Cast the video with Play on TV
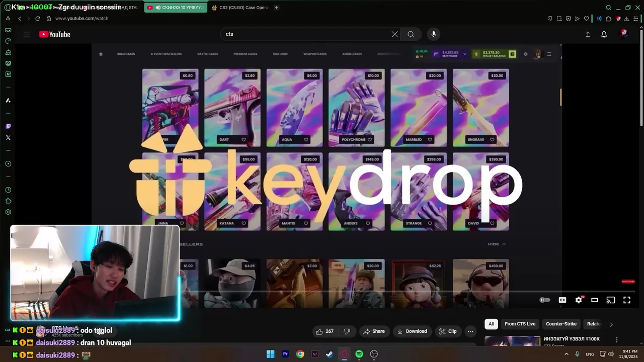Image resolution: width=644 pixels, height=362 pixels. click(611, 300)
